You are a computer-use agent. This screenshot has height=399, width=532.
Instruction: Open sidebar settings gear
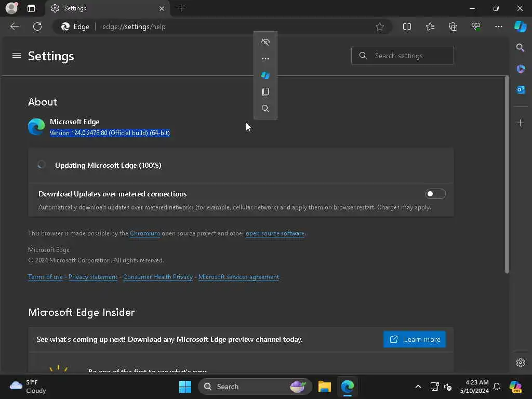pos(521,362)
